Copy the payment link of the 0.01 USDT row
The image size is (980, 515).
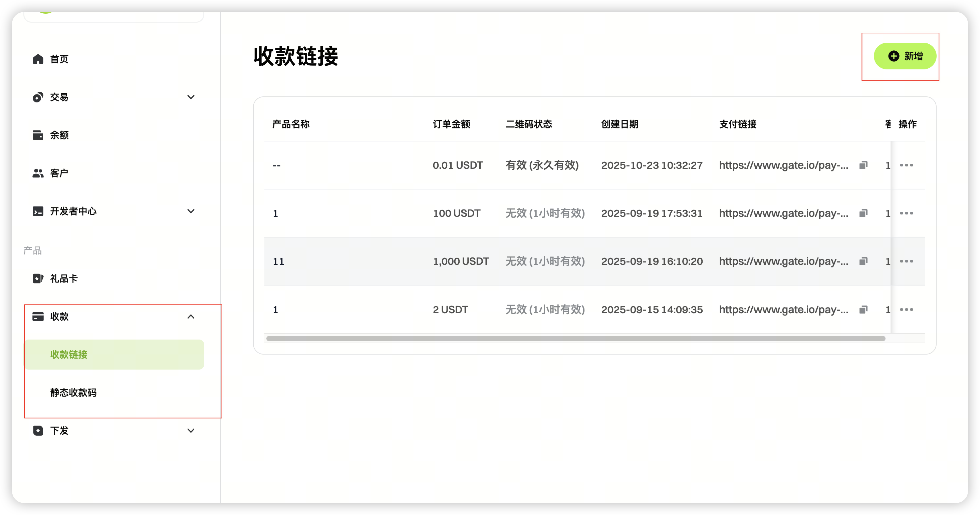tap(863, 165)
